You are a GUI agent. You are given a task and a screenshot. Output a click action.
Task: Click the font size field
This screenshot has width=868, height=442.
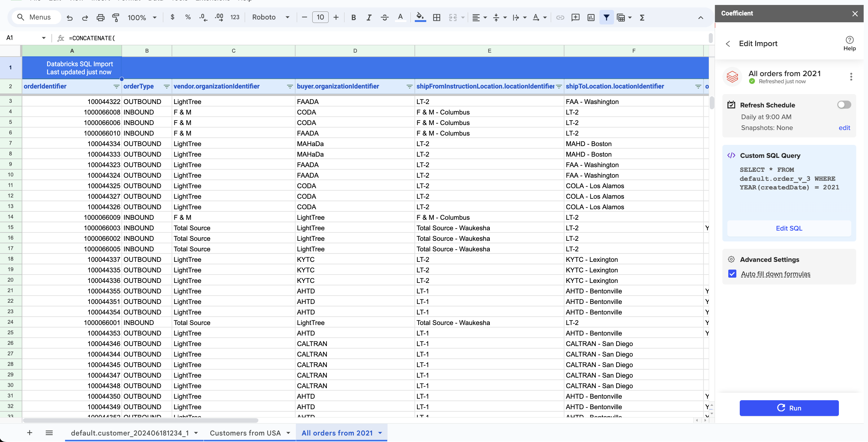(x=320, y=17)
